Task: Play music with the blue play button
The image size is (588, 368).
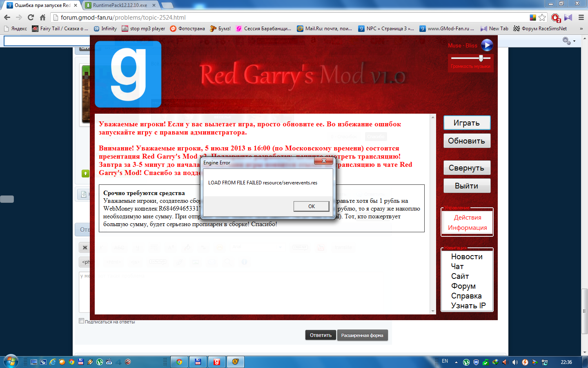Action: [x=487, y=45]
